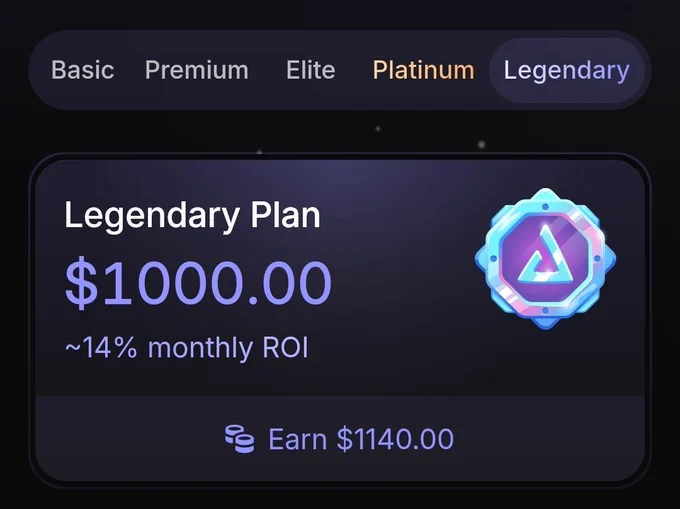Click the word Earn beside the coins

coord(298,439)
